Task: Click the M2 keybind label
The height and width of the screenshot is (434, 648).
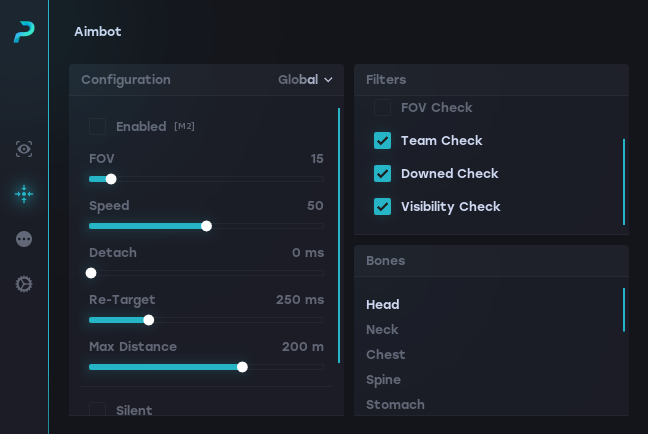Action: (x=184, y=126)
